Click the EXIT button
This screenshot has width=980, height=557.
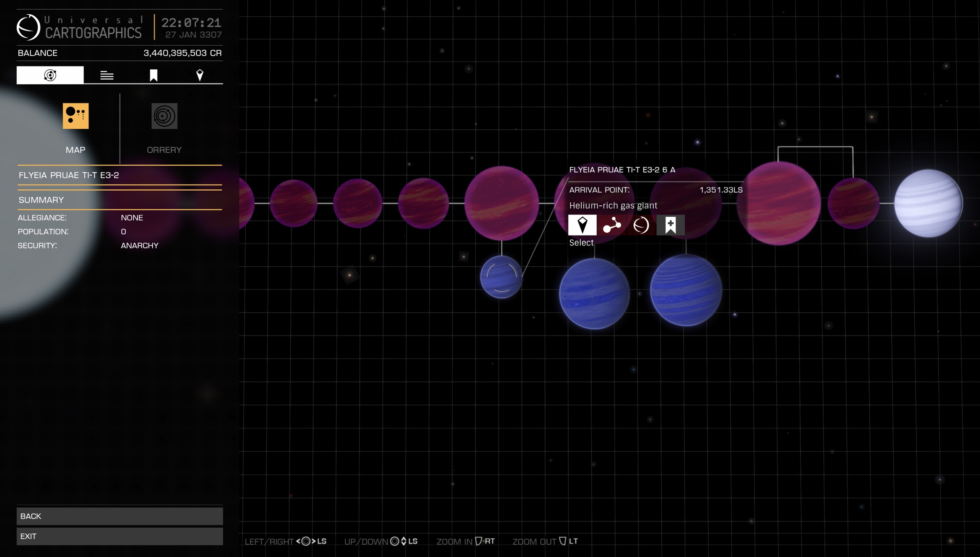[120, 536]
